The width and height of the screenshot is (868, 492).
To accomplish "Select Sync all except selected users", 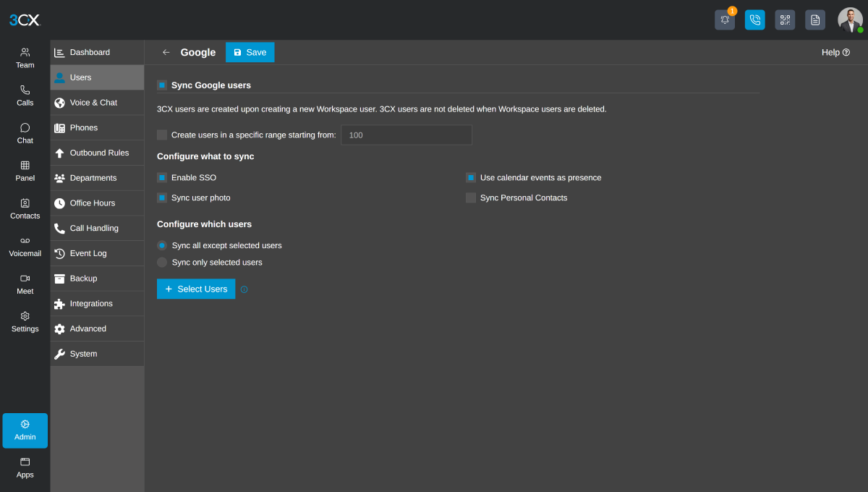I will 162,245.
